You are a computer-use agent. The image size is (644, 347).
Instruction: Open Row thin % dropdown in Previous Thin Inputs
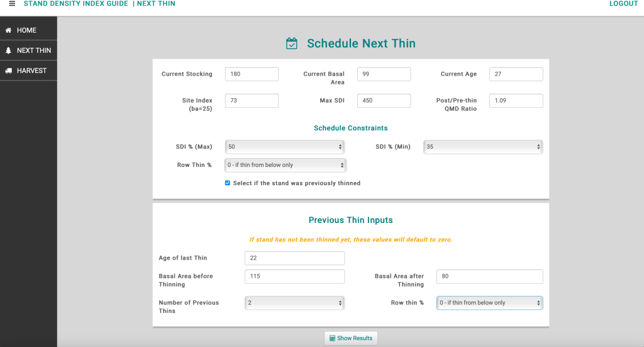click(x=489, y=303)
